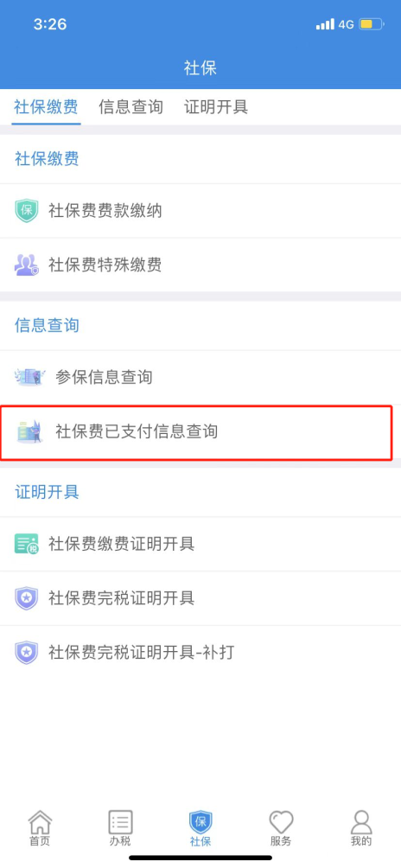This screenshot has height=868, width=401.
Task: Open the 我的 profile icon in bottom bar
Action: [361, 828]
